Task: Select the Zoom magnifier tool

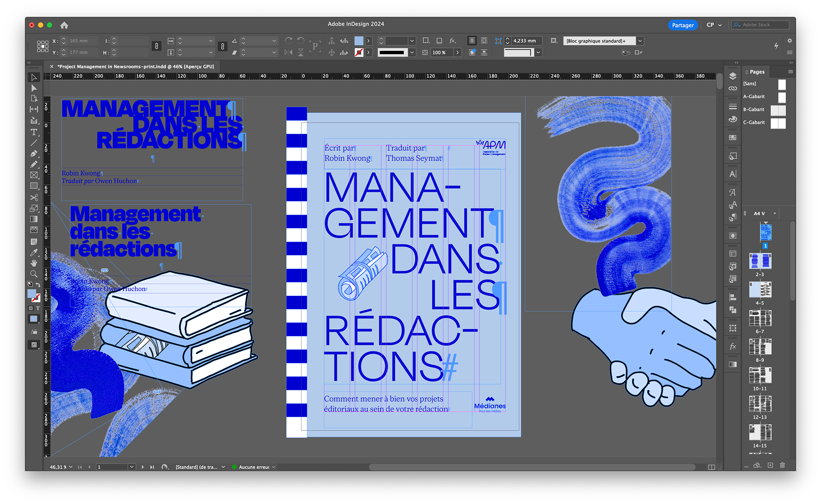Action: click(x=34, y=274)
